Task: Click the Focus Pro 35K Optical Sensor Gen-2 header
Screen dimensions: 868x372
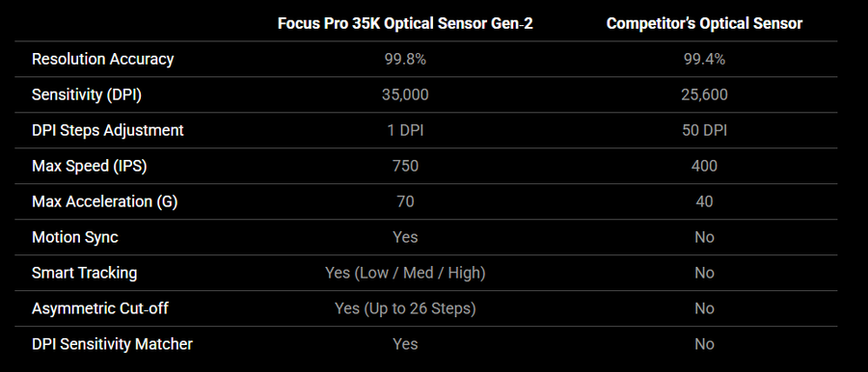Action: [x=405, y=23]
